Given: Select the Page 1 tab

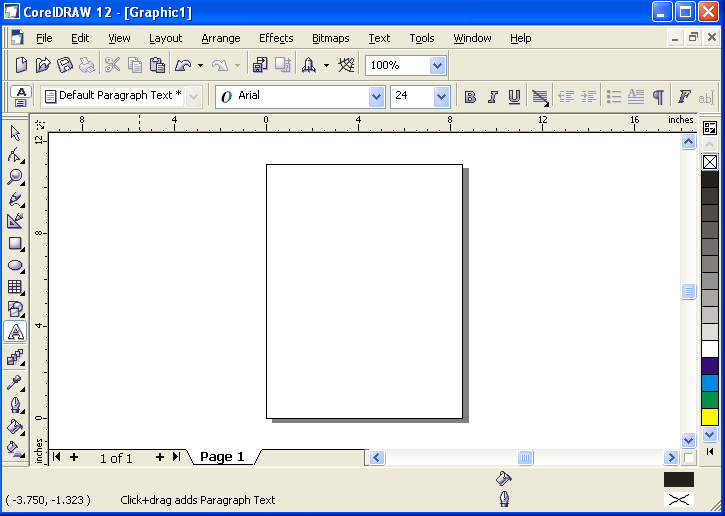Looking at the screenshot, I should pos(222,457).
